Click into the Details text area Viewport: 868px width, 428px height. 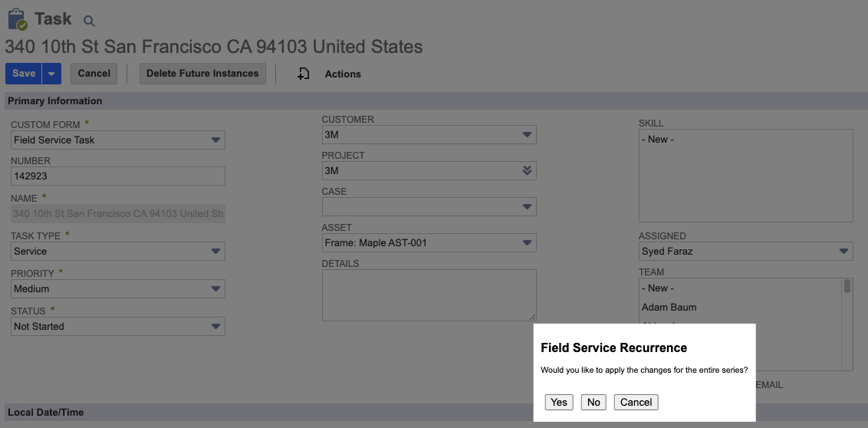point(429,295)
